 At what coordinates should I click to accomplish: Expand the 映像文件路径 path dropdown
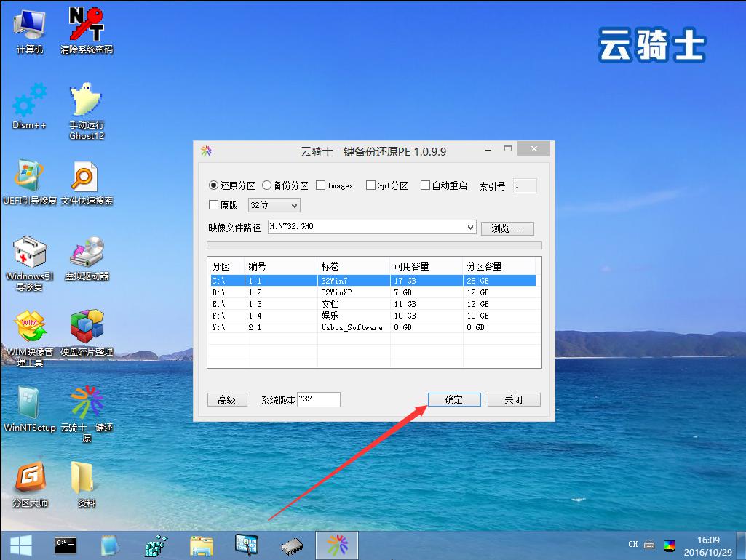coord(469,228)
